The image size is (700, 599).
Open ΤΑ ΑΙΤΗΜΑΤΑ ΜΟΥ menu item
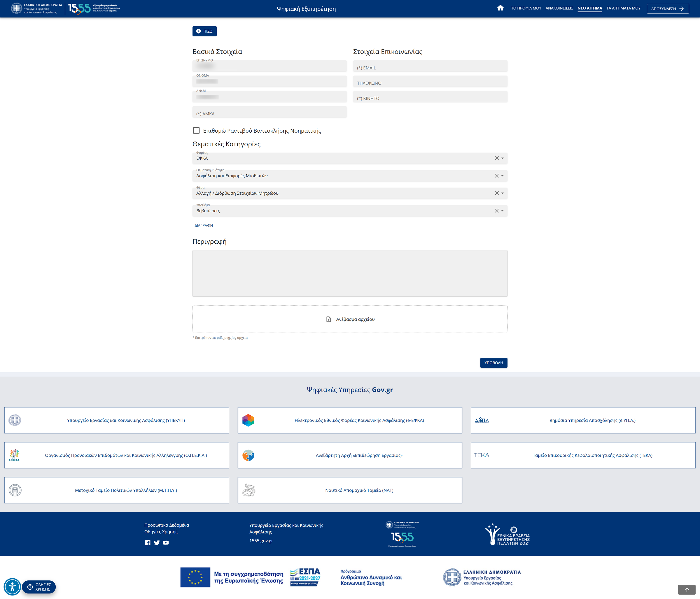[x=623, y=8]
